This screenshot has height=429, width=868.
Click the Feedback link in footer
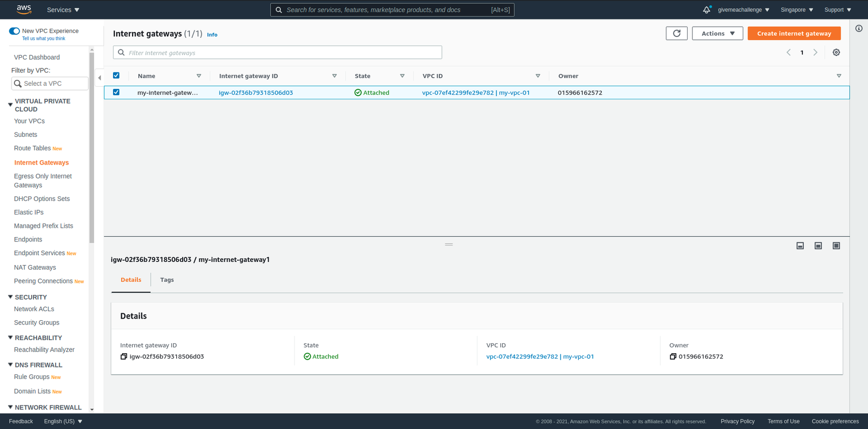[21, 421]
